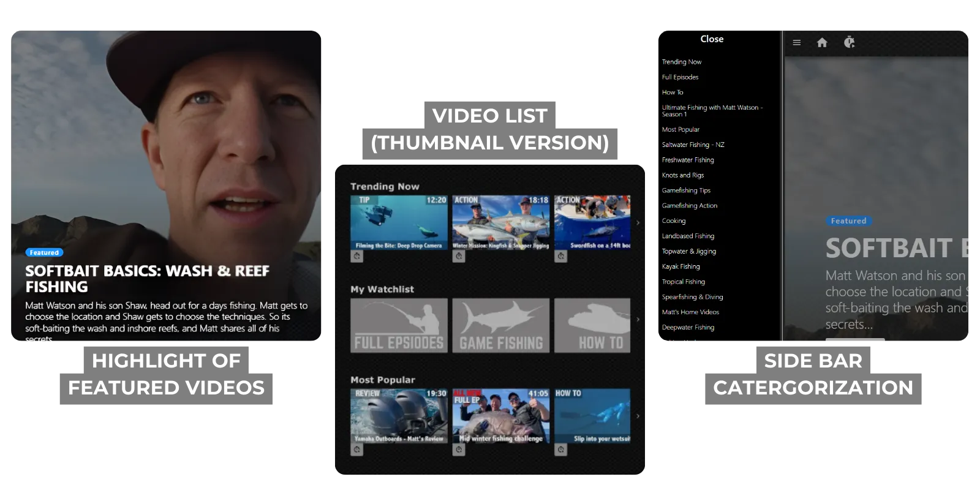This screenshot has height=490, width=980.
Task: Close the sidebar menu
Action: [712, 39]
